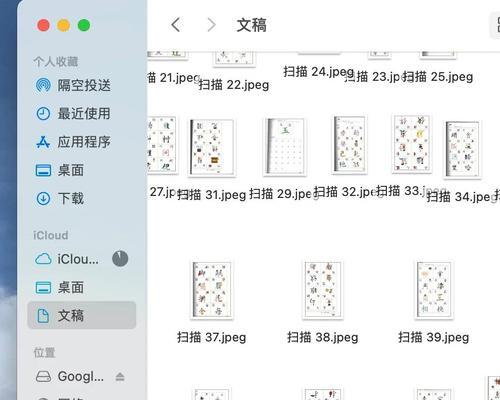Click file name label 扫描 37.jpeg
This screenshot has height=400, width=500.
pyautogui.click(x=212, y=337)
